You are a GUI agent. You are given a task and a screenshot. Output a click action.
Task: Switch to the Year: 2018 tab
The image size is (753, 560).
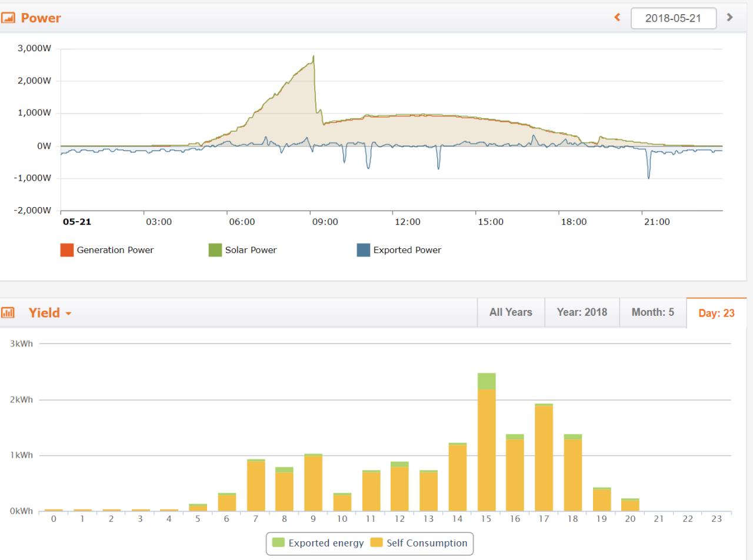[582, 312]
